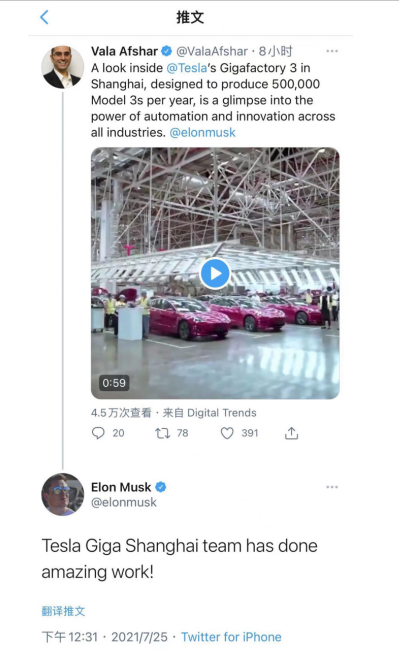Click Elon Musk's verified badge
The height and width of the screenshot is (654, 399).
tap(161, 487)
